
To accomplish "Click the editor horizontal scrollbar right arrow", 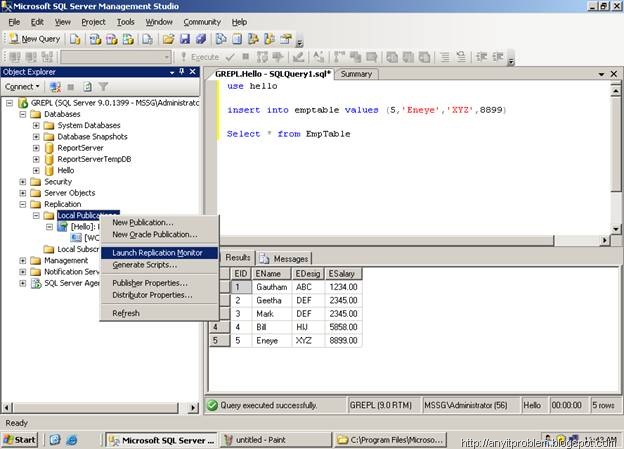I will pos(605,240).
